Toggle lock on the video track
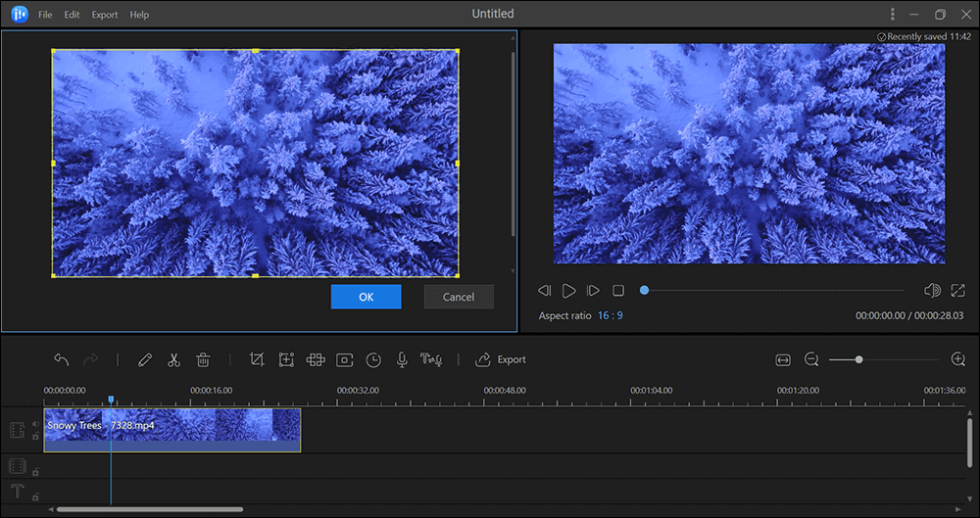Viewport: 980px width, 518px height. click(x=36, y=437)
